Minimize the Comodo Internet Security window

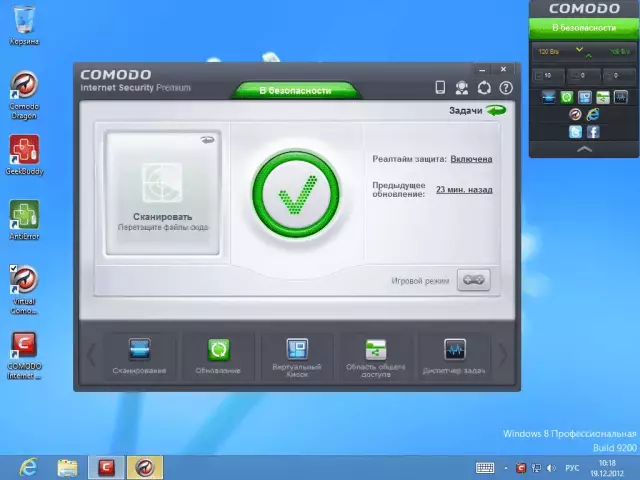pos(482,70)
